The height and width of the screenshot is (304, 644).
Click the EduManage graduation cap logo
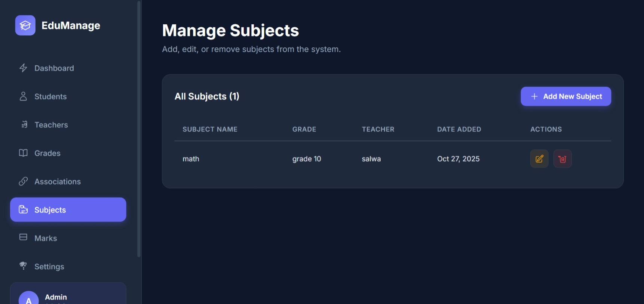click(25, 25)
